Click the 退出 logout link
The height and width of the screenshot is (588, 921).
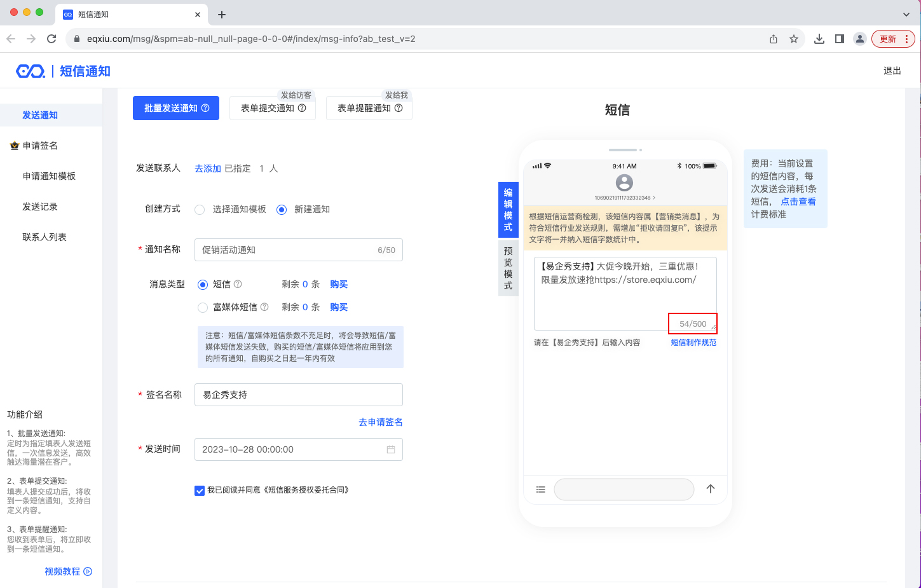892,71
